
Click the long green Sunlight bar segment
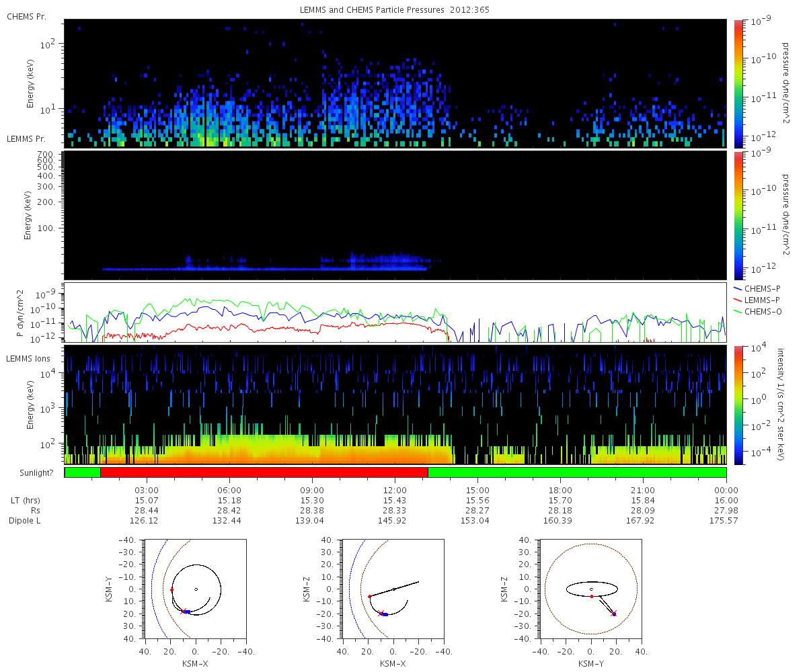[577, 472]
